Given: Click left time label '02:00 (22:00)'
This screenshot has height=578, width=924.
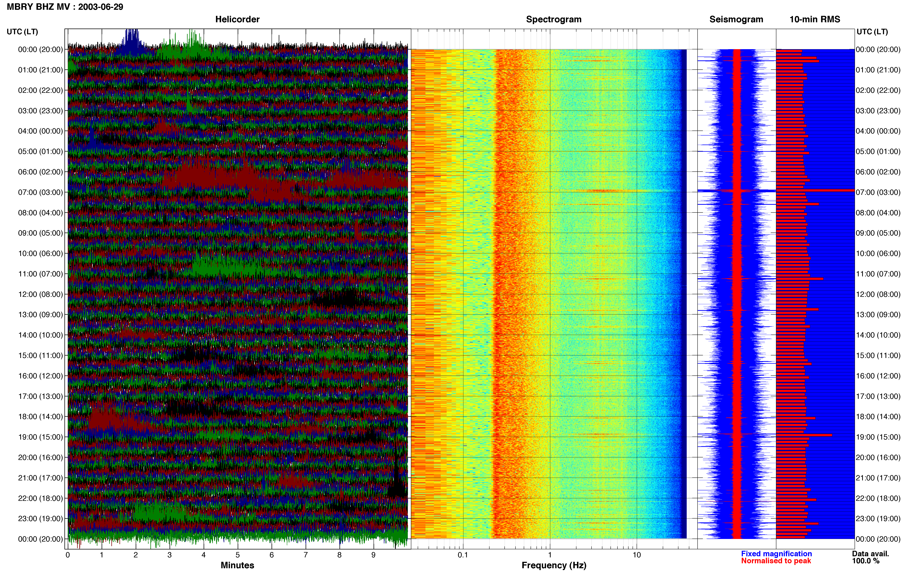Looking at the screenshot, I should (40, 90).
